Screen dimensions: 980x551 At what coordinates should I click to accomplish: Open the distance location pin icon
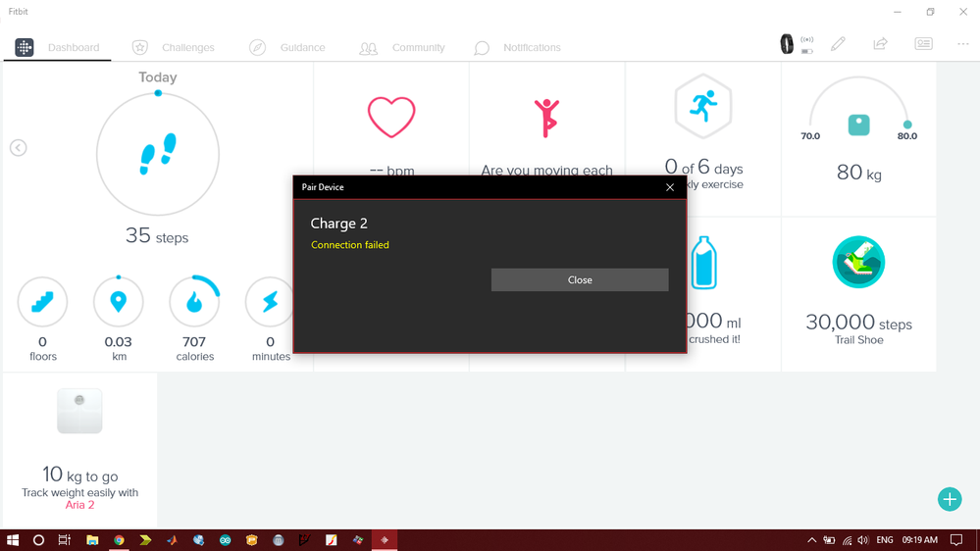tap(118, 302)
